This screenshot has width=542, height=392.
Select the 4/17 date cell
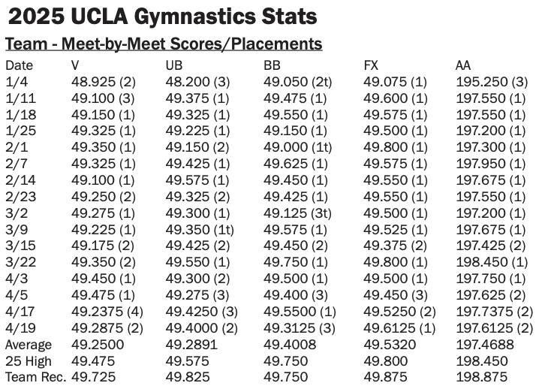(18, 311)
